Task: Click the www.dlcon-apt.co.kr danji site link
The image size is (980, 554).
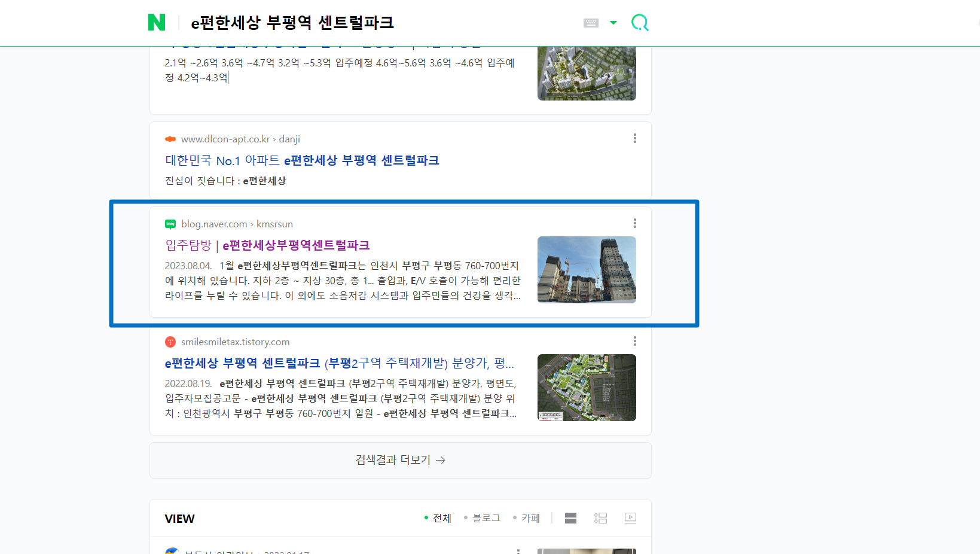Action: click(x=240, y=139)
